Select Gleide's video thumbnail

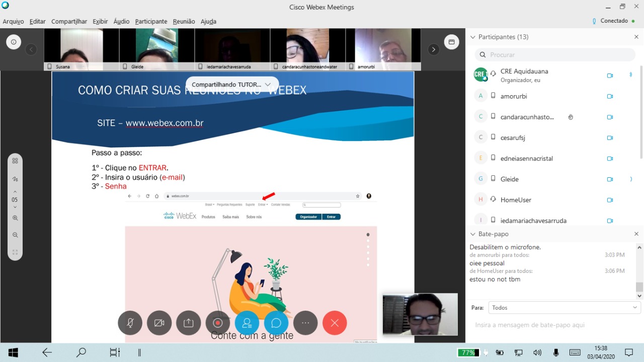[x=157, y=49]
